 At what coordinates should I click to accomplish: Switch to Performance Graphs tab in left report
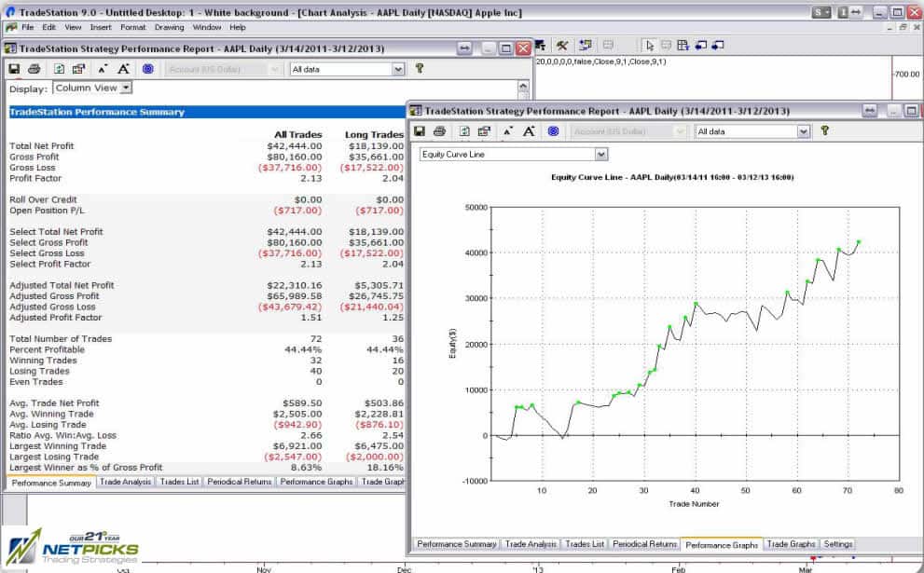(x=316, y=482)
